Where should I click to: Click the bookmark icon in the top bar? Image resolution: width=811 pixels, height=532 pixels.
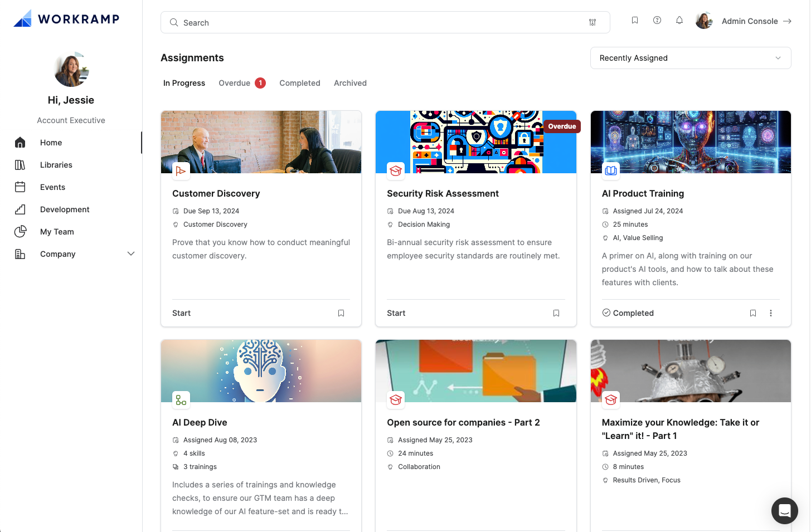pos(634,19)
